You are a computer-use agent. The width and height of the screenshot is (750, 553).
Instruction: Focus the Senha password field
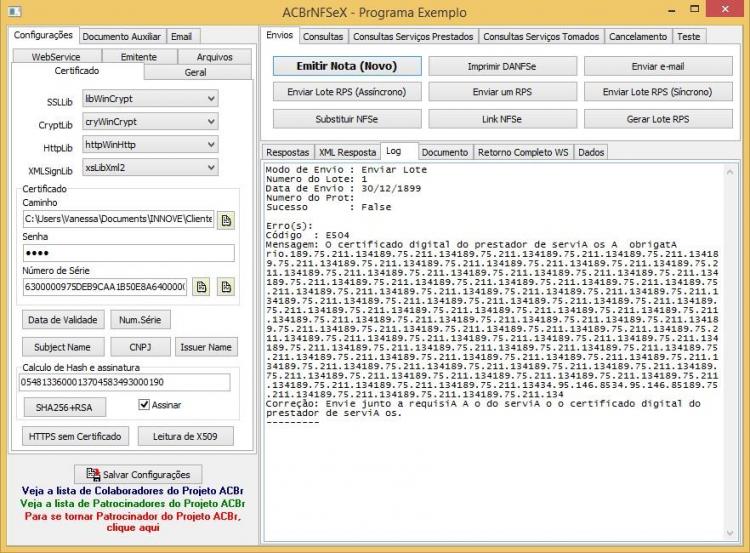[x=129, y=253]
